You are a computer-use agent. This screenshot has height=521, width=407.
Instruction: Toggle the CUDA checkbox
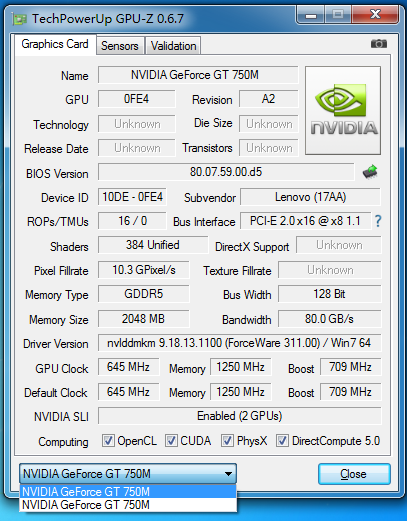coord(171,441)
